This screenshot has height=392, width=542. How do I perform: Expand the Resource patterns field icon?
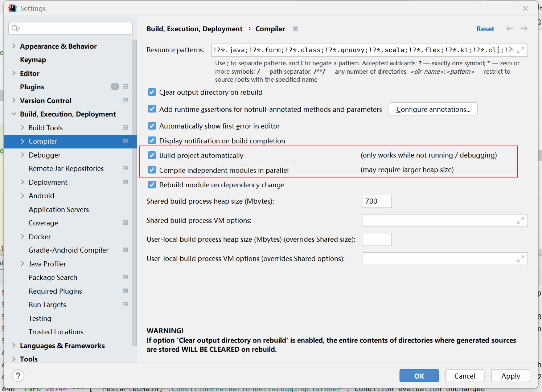coord(521,50)
